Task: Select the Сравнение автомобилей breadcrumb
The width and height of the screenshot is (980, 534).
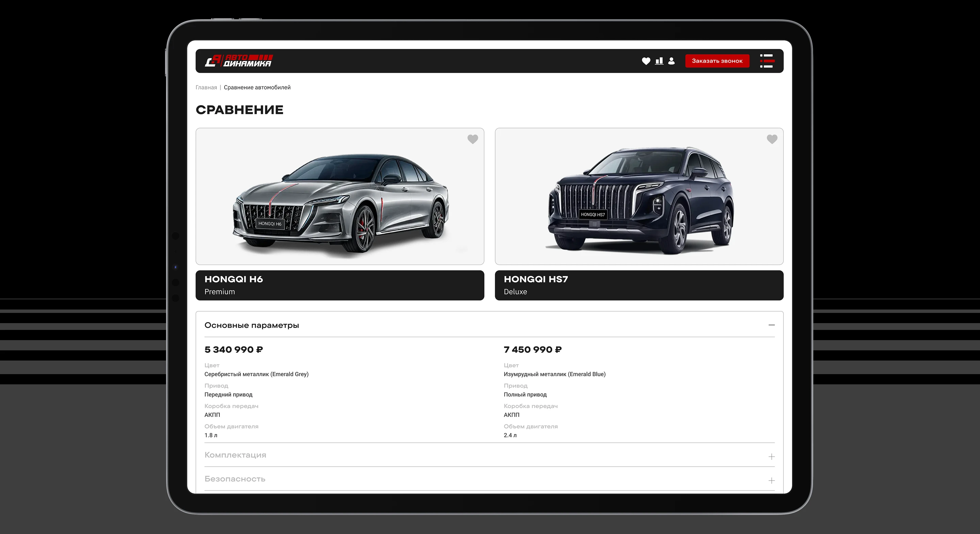Action: coord(257,87)
